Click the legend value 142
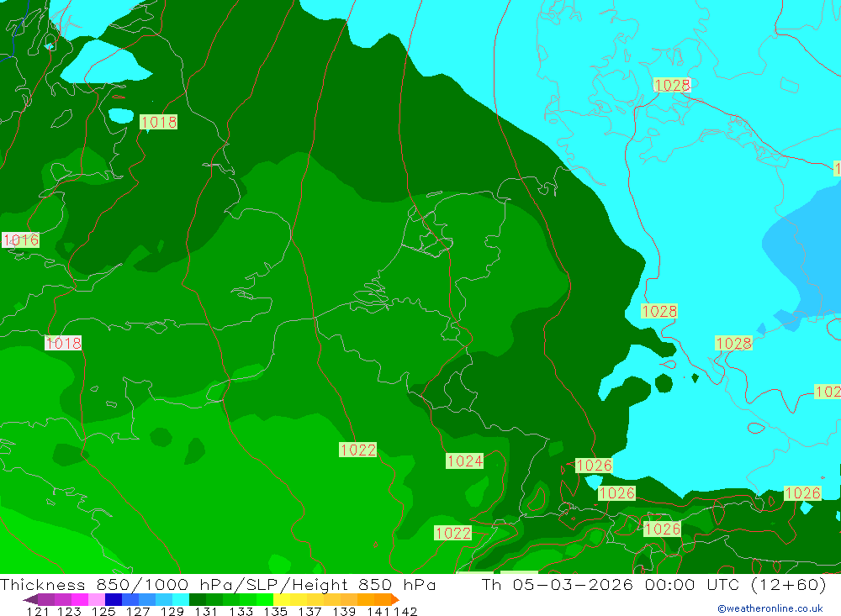This screenshot has height=616, width=841. 405,611
